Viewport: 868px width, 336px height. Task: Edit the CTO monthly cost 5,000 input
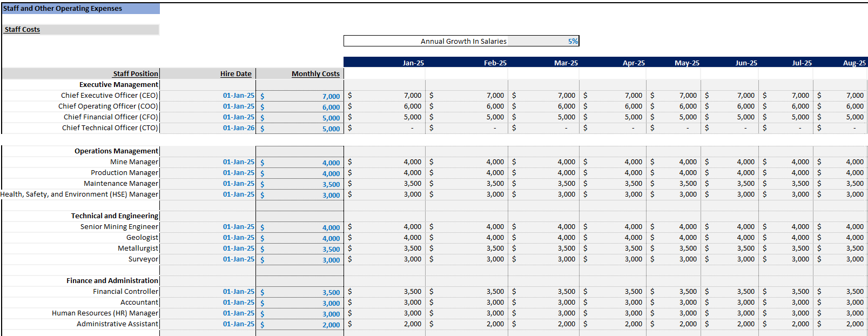pos(300,129)
